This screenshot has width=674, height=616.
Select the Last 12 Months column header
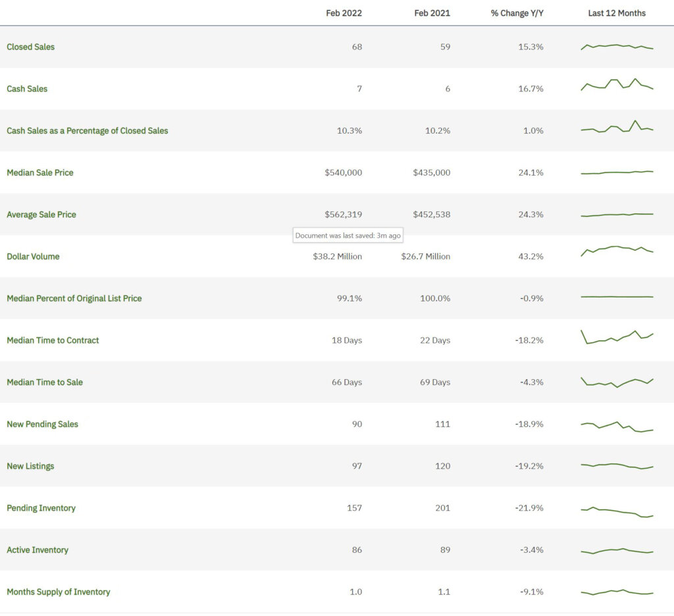point(617,13)
